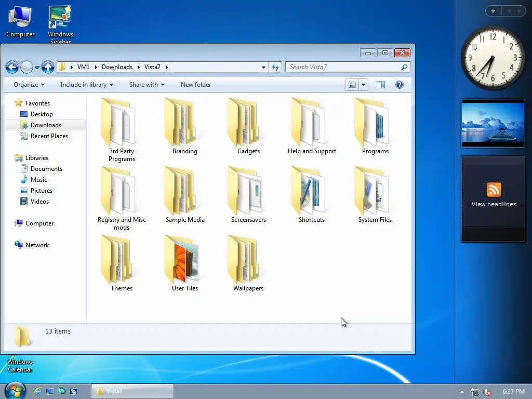Expand the arrow after Downloads in address bar
Screen dimensions: 532x399
coord(138,67)
